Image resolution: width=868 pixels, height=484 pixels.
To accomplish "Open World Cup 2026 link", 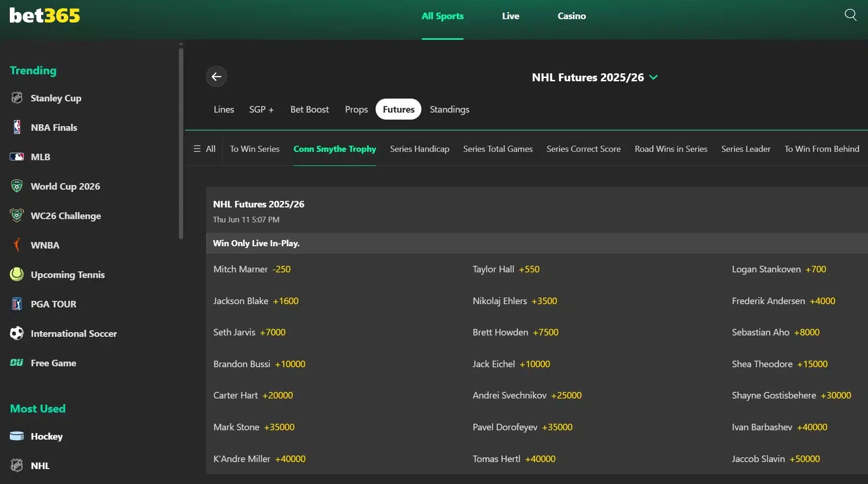I will pyautogui.click(x=65, y=186).
